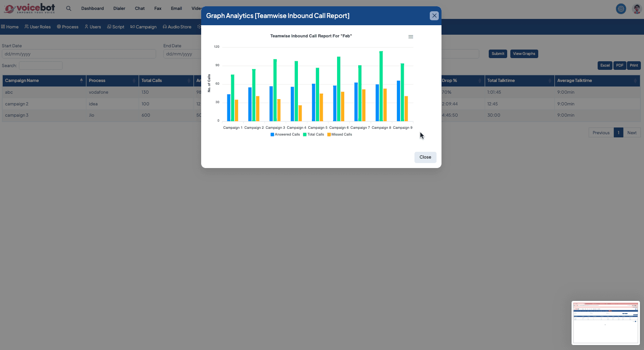Sort table by Total Talktime column
Screen dimensions: 644x350
(x=549, y=81)
